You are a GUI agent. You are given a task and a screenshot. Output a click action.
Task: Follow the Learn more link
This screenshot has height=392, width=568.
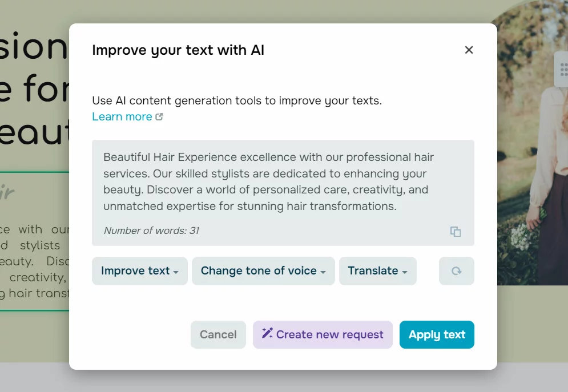pyautogui.click(x=122, y=117)
